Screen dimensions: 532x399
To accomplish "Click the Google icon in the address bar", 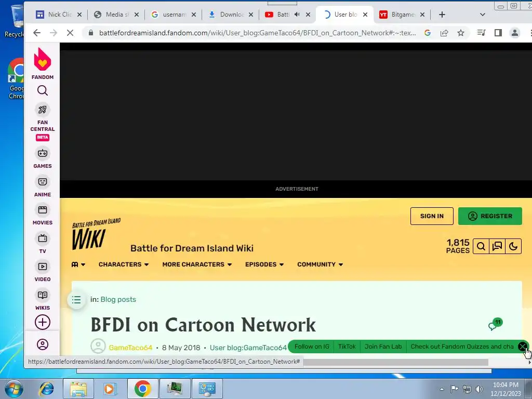I will (428, 33).
